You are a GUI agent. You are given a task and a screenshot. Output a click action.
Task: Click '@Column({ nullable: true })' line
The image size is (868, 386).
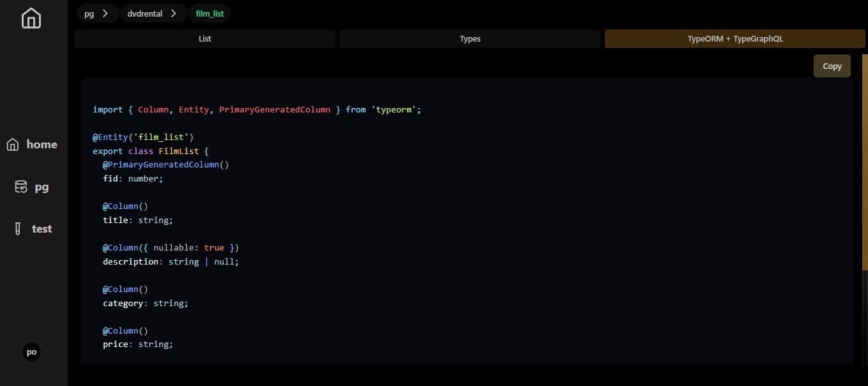[171, 248]
